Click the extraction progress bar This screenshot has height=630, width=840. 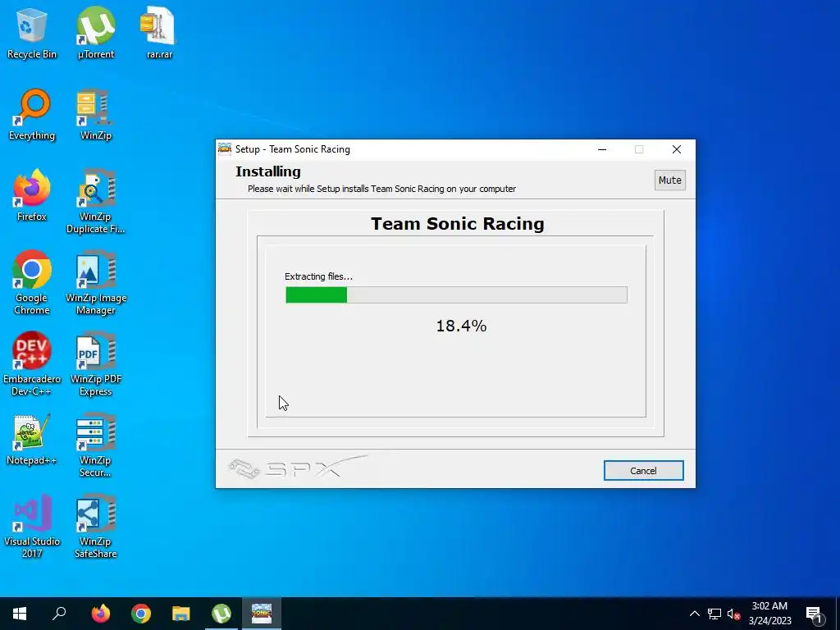pos(456,294)
